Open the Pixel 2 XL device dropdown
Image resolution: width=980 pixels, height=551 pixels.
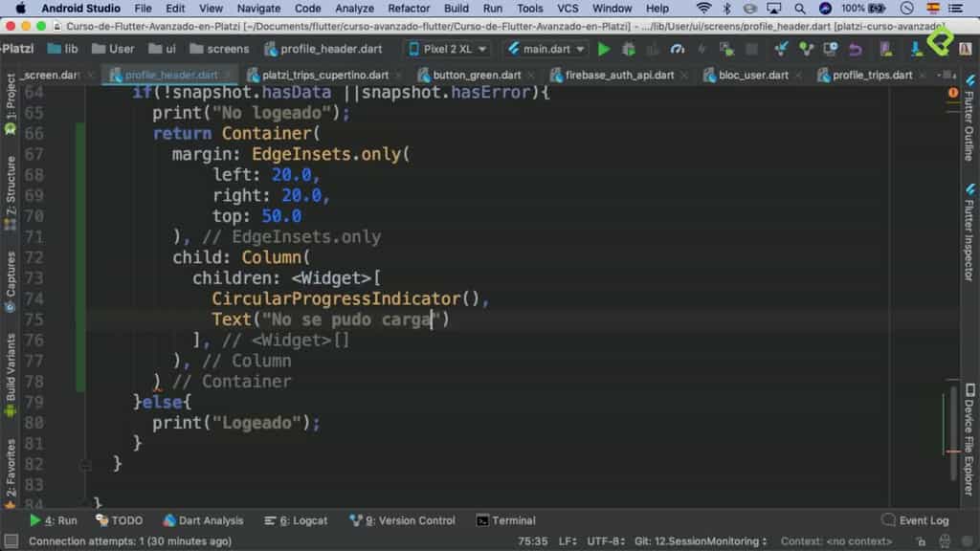tap(448, 49)
